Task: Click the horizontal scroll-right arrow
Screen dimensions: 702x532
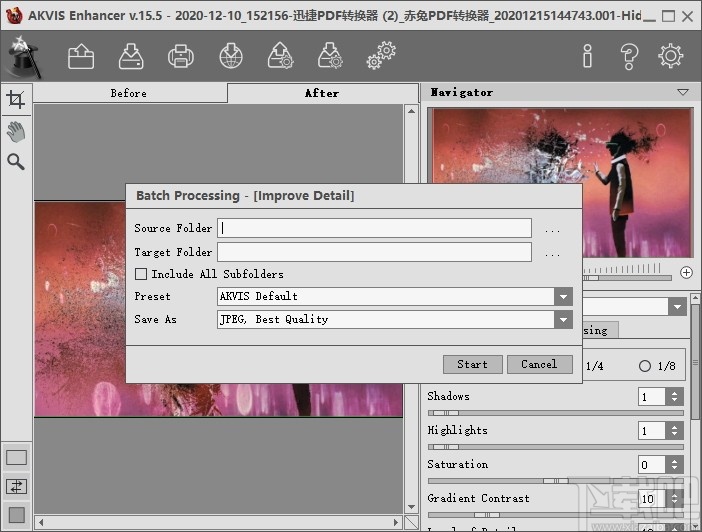Action: pyautogui.click(x=396, y=522)
